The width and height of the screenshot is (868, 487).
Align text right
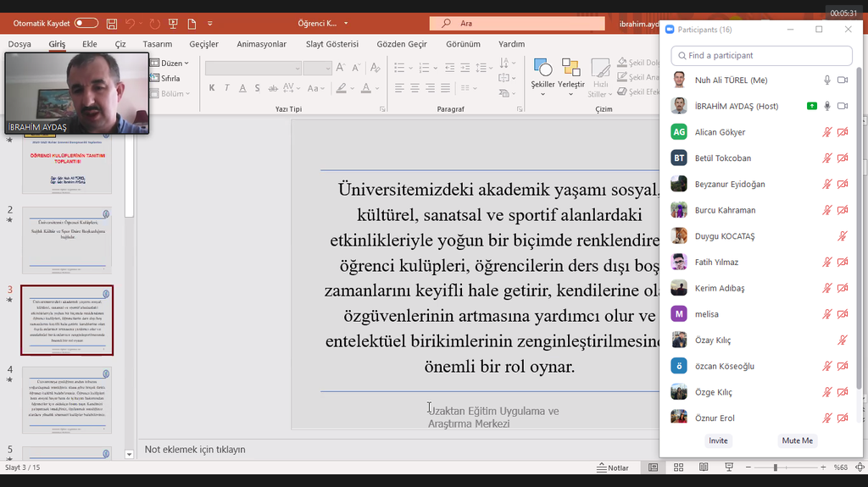tap(430, 88)
